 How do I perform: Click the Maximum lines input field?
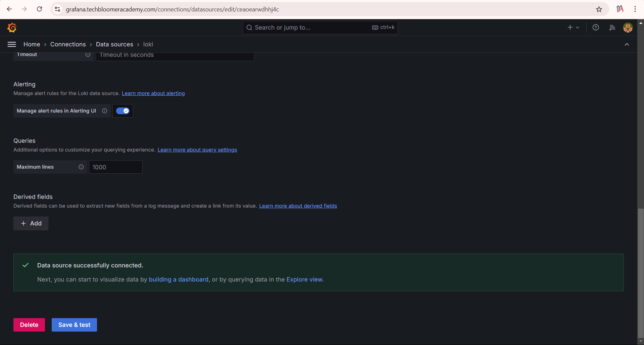pyautogui.click(x=115, y=167)
